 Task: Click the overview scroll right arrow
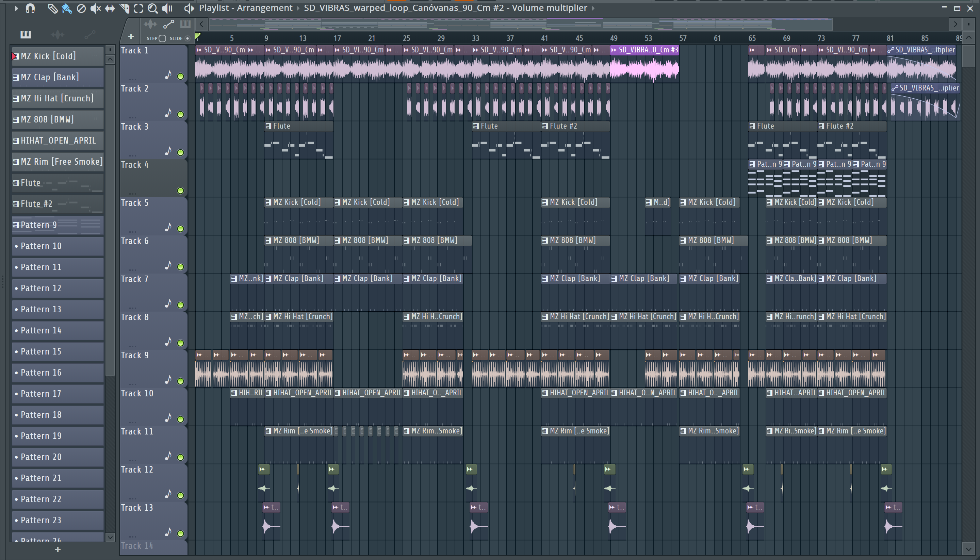click(x=955, y=24)
